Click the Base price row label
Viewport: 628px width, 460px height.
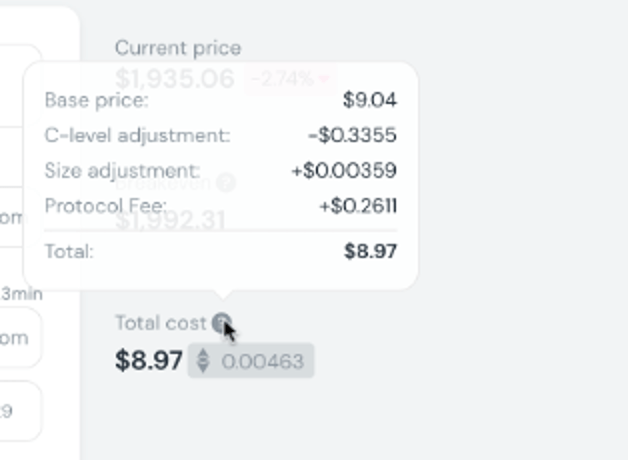[96, 100]
